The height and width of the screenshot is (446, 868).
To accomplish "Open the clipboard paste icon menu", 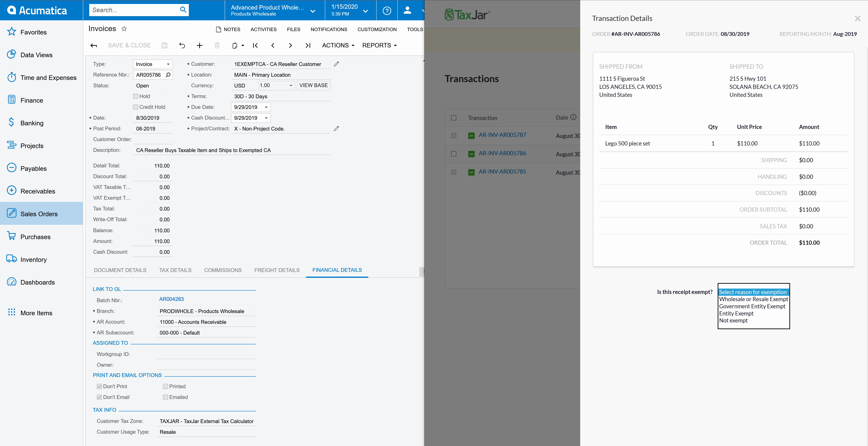I will tap(238, 45).
